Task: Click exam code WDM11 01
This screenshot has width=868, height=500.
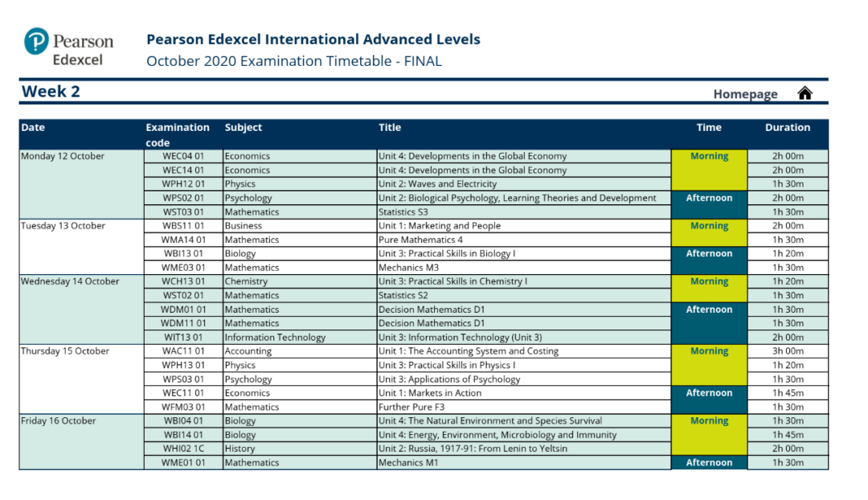Action: click(x=183, y=323)
